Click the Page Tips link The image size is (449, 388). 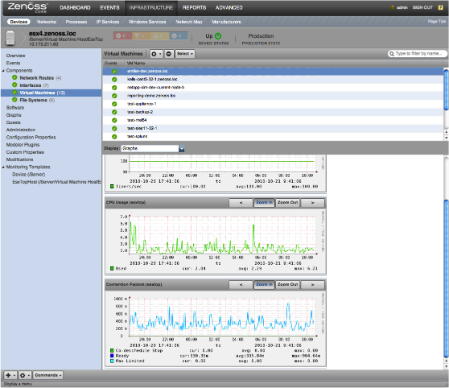click(437, 21)
